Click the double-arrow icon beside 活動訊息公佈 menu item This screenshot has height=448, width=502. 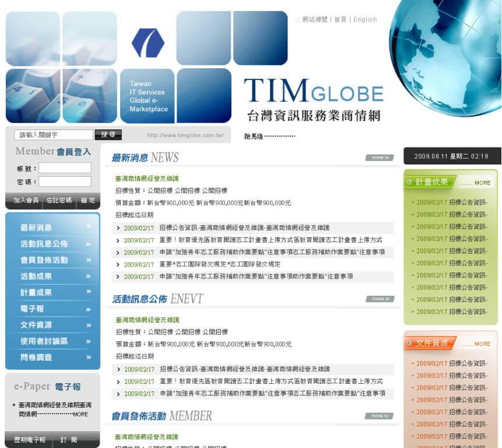[x=89, y=244]
